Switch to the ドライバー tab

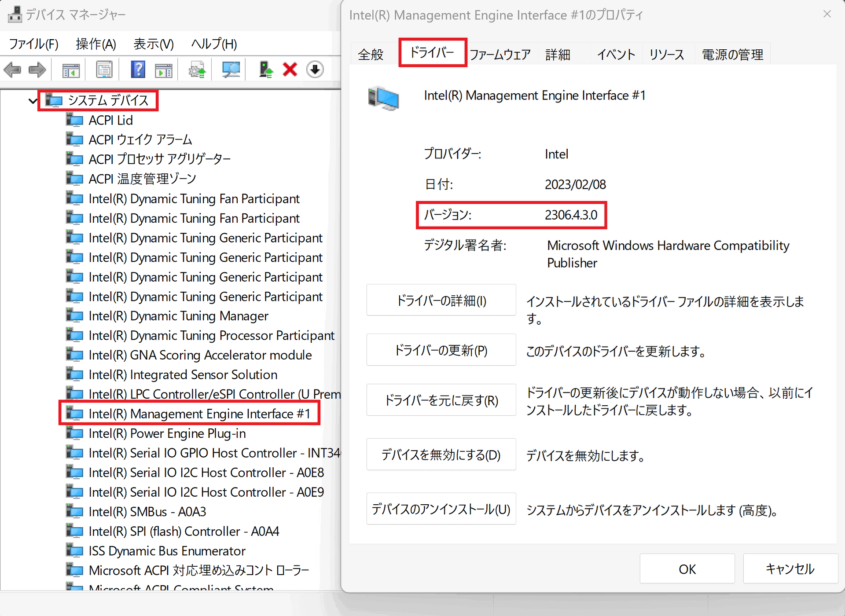(x=433, y=53)
